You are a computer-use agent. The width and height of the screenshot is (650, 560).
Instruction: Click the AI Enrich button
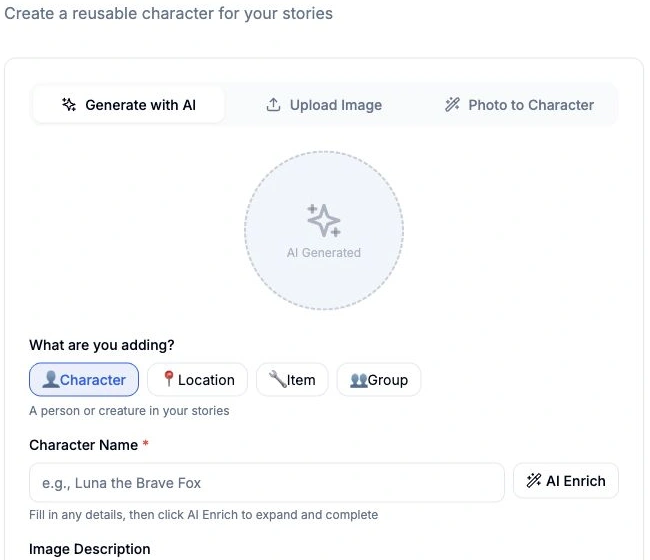click(x=566, y=481)
